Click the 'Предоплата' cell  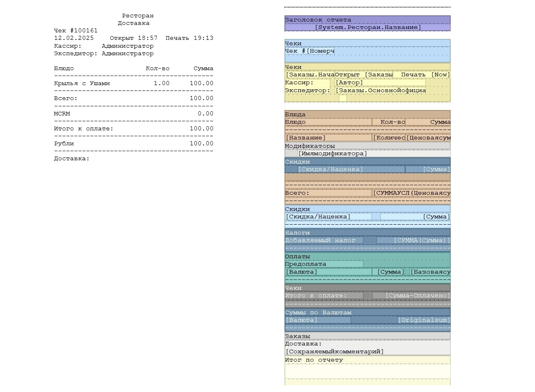pyautogui.click(x=324, y=264)
